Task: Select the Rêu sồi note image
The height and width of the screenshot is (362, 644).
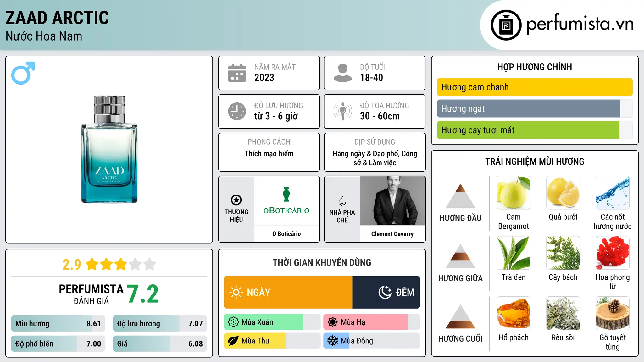Action: coord(563,313)
